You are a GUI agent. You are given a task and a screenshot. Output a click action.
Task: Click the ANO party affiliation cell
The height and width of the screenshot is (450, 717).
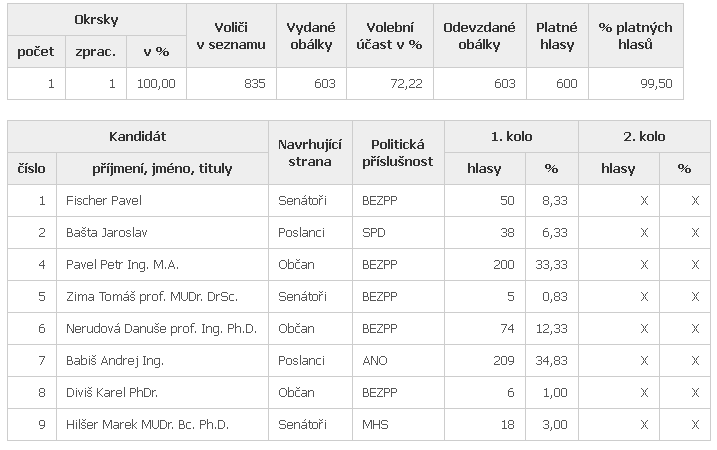[376, 361]
